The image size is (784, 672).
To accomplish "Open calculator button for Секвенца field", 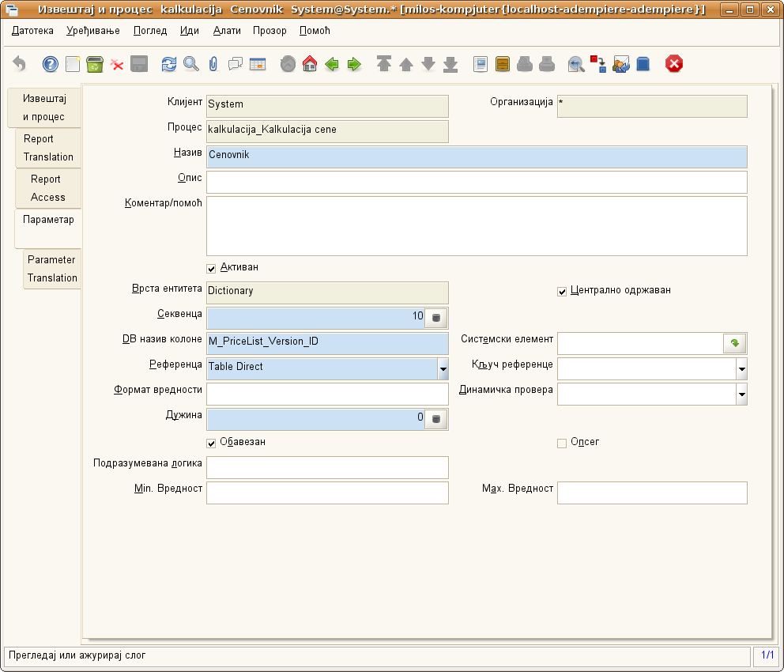I will [436, 318].
